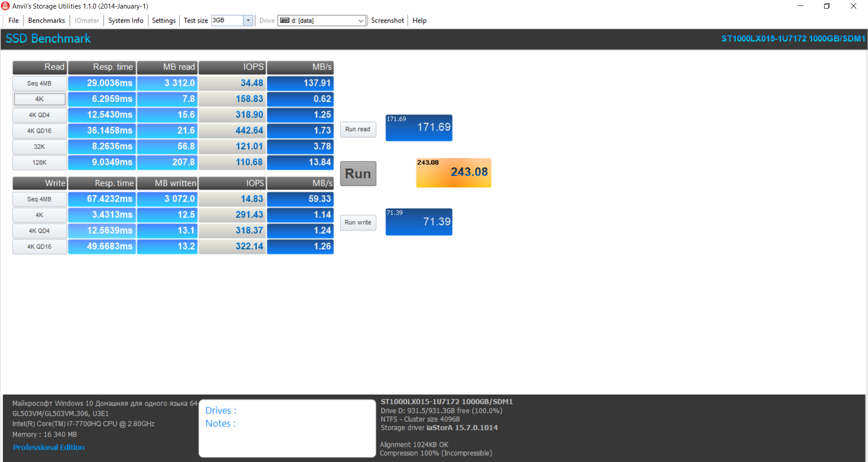
Task: Click the Run read button
Action: click(358, 129)
